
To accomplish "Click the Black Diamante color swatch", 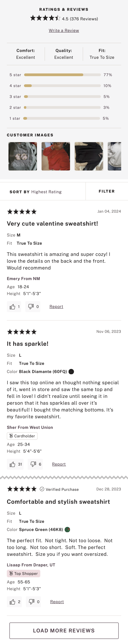I will point(71,372).
